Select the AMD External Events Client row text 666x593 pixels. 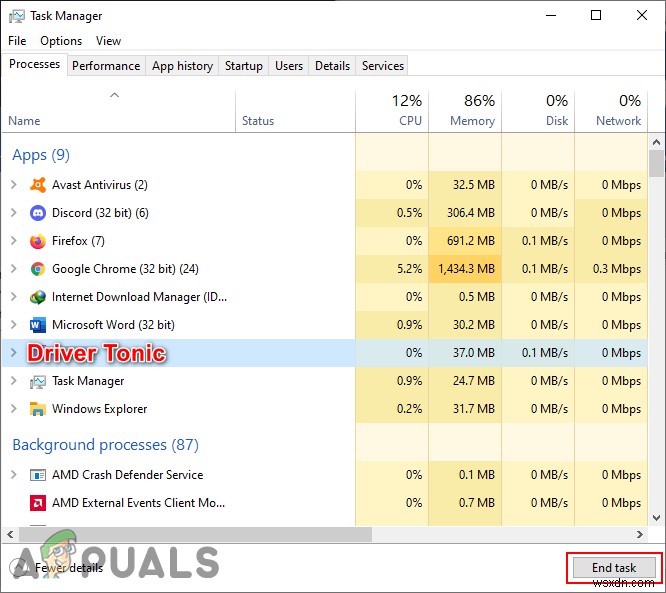(x=138, y=503)
